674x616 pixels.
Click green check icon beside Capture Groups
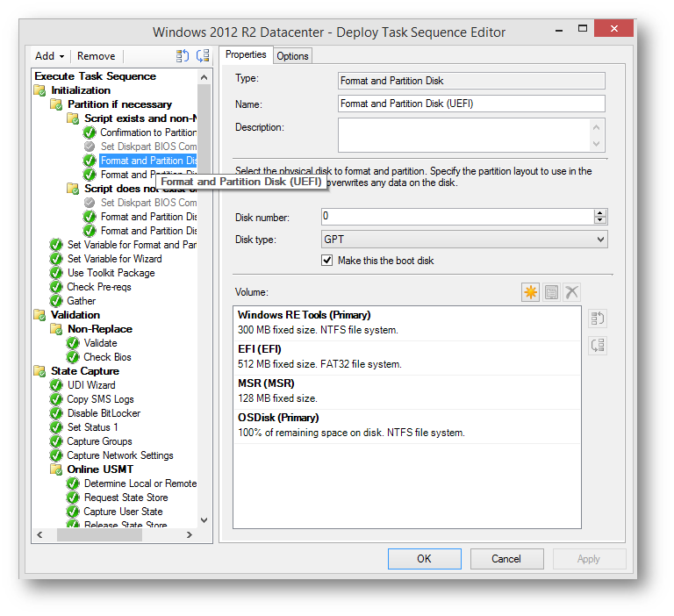[56, 441]
